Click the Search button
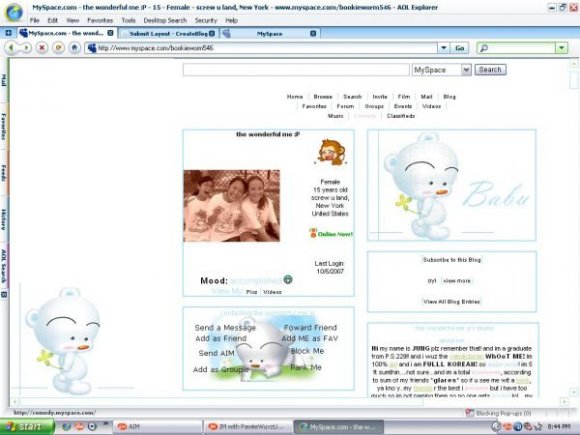Image resolution: width=580 pixels, height=435 pixels. click(x=490, y=70)
